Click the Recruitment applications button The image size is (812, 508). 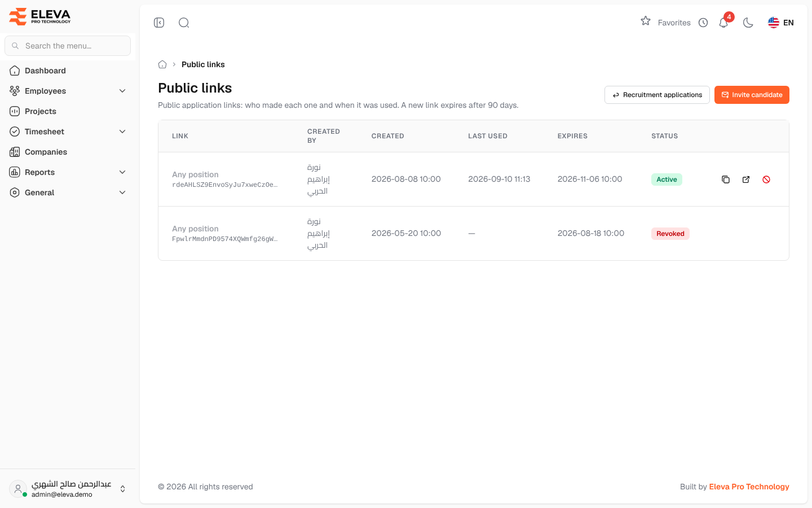(x=657, y=95)
